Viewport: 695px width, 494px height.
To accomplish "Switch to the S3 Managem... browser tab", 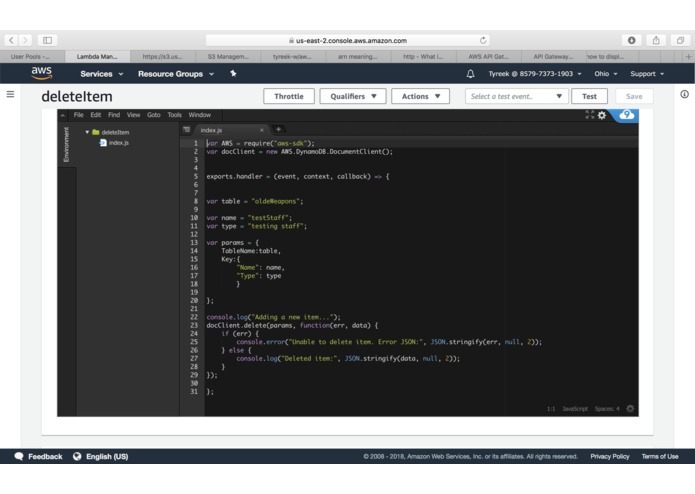I will point(228,57).
